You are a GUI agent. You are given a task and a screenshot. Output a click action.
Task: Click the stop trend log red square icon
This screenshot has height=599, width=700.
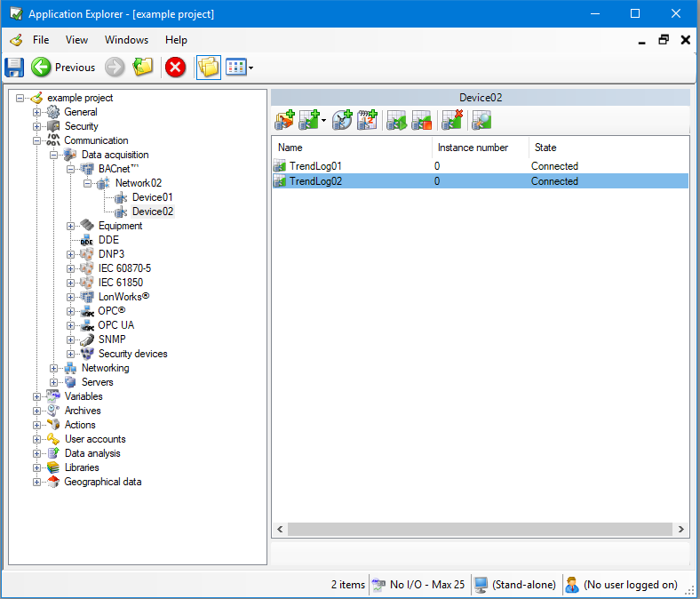(421, 121)
